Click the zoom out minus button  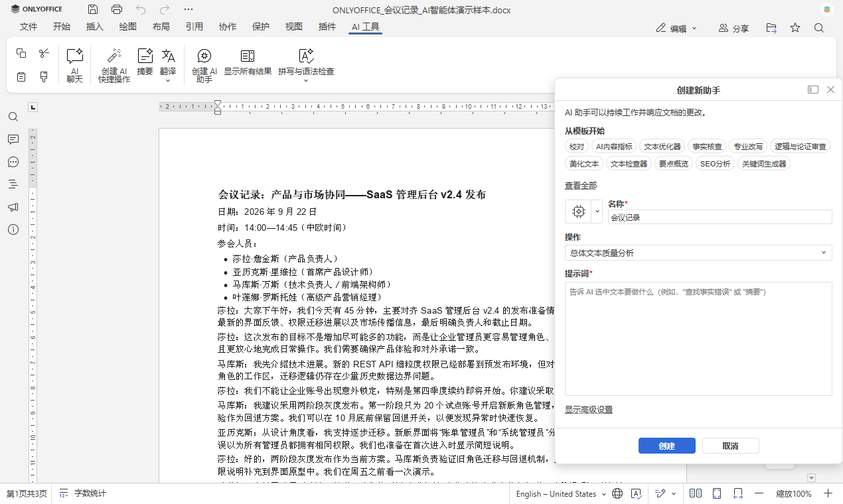(759, 493)
